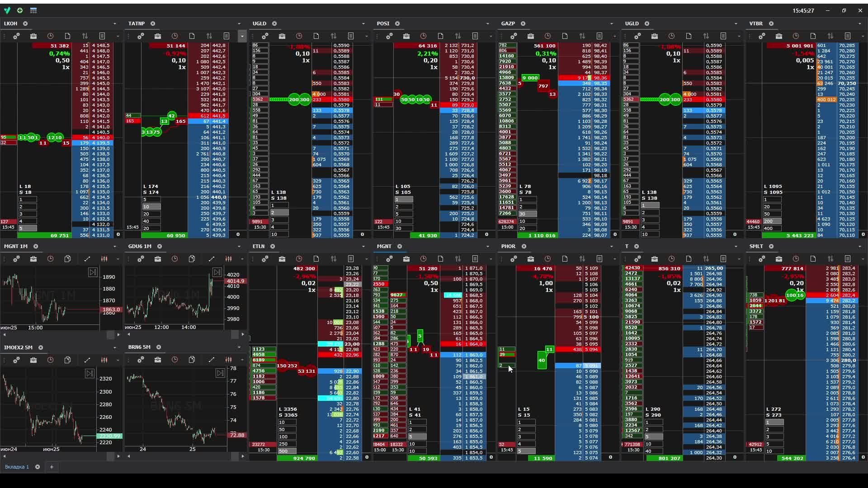Click the clock icon in BRN6 5M chart
This screenshot has height=488, width=868.
[x=175, y=360]
